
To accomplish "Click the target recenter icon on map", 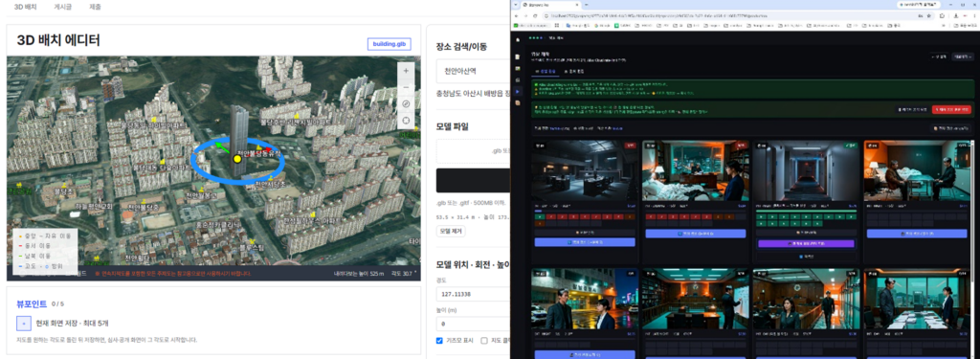I will pos(406,120).
